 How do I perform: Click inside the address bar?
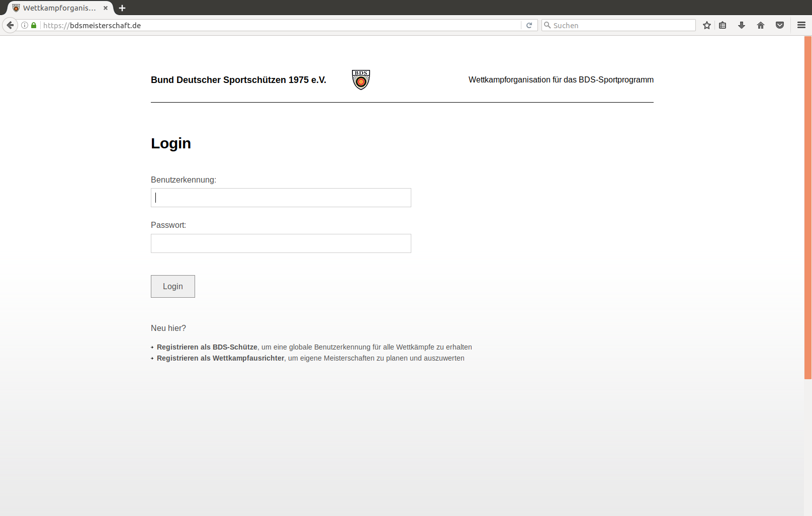pos(201,25)
